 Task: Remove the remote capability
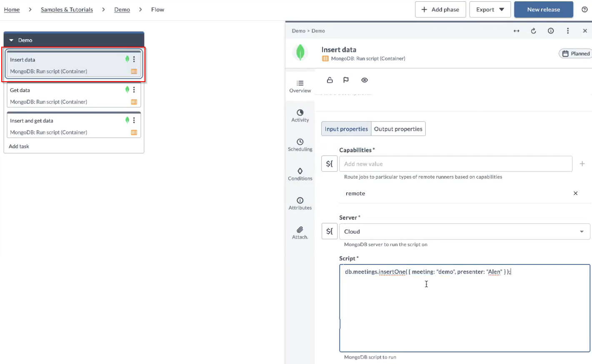coord(575,193)
